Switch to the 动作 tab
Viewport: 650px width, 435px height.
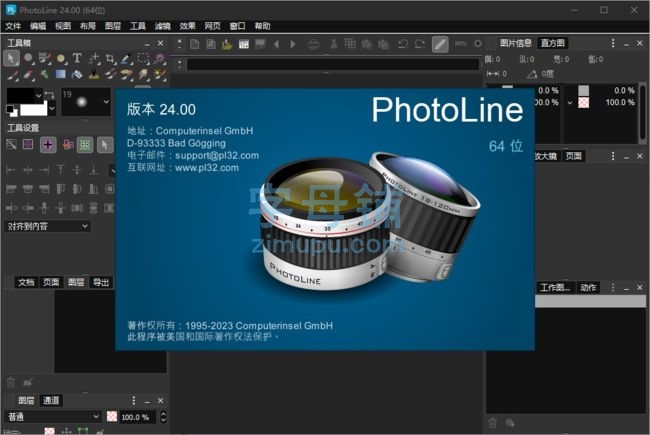tap(588, 287)
